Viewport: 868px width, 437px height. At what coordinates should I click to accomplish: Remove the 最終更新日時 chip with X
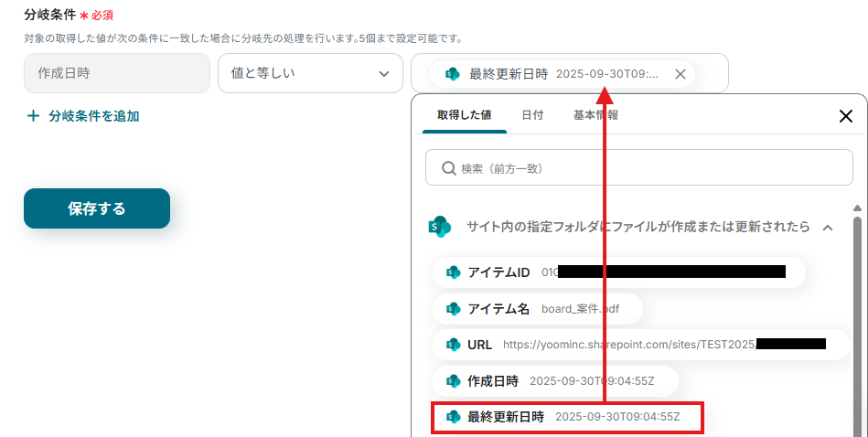click(680, 74)
